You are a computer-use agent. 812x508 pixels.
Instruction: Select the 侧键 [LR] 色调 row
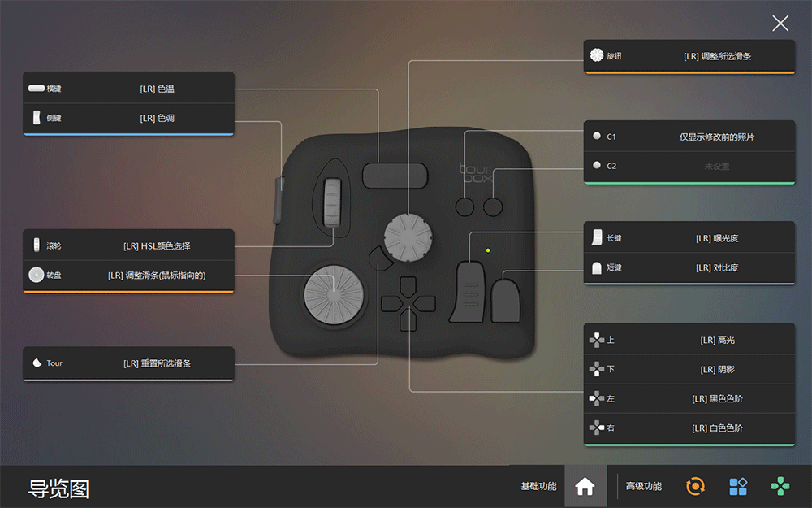pyautogui.click(x=128, y=118)
